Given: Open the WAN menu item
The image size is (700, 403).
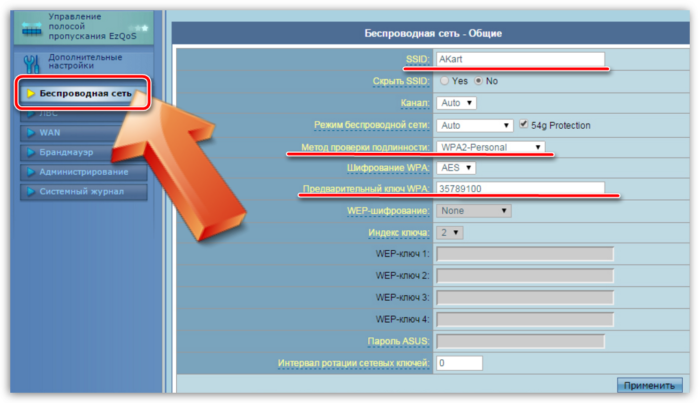Looking at the screenshot, I should [x=83, y=133].
